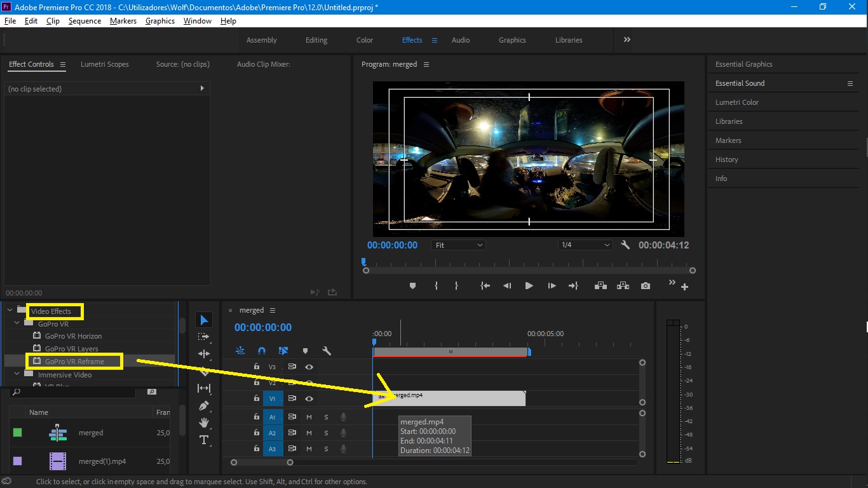Add marker in Program monitor
This screenshot has width=868, height=488.
[412, 286]
